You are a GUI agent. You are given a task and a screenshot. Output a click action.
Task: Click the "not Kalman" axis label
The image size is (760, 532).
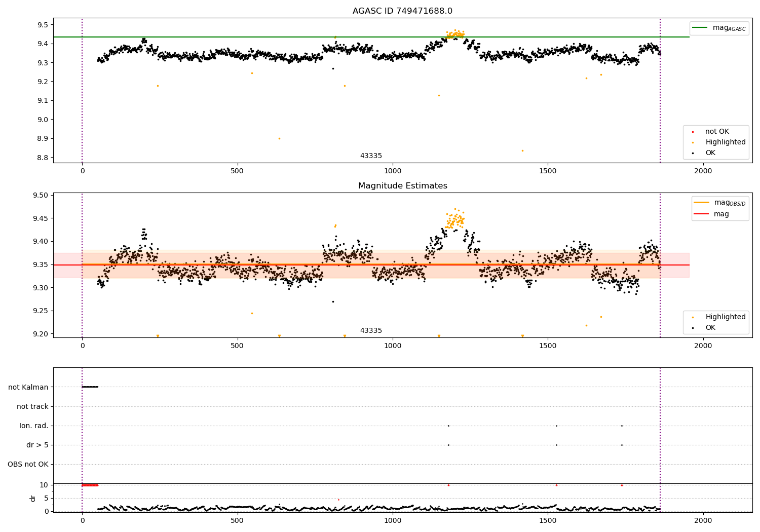click(28, 387)
